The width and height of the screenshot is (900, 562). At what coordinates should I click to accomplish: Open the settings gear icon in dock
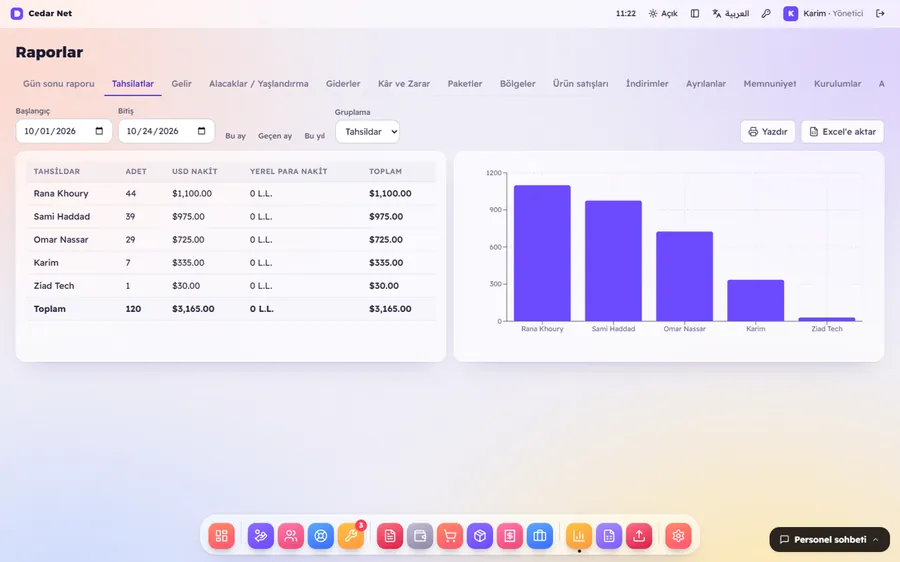point(678,536)
